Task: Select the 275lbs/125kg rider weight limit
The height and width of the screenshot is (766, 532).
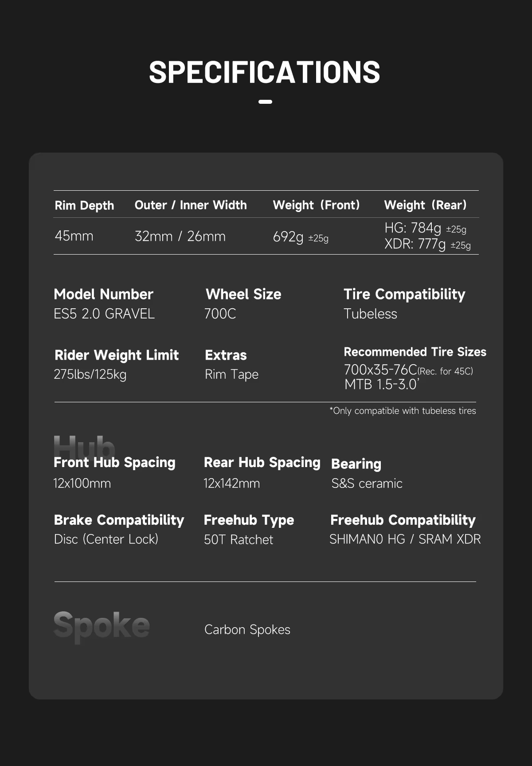Action: (90, 374)
